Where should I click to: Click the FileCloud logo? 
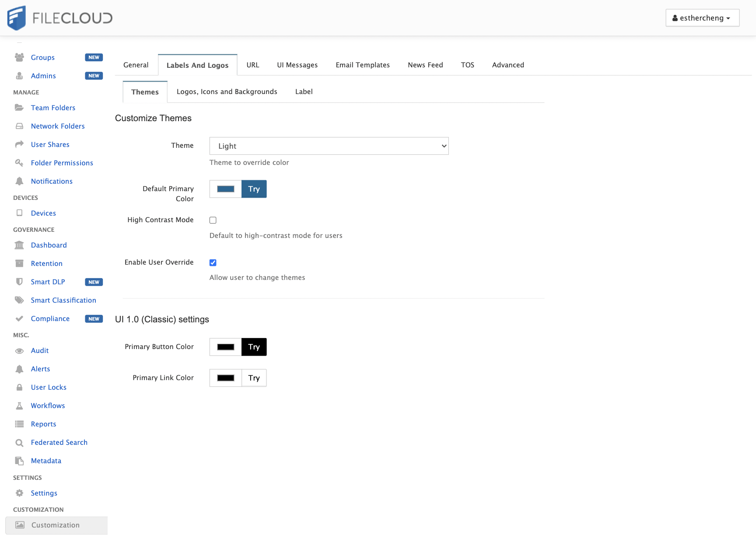(x=60, y=18)
